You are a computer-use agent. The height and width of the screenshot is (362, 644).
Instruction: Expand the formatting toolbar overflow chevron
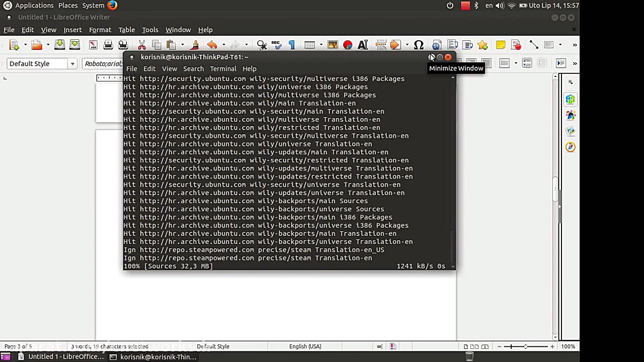pos(575,64)
